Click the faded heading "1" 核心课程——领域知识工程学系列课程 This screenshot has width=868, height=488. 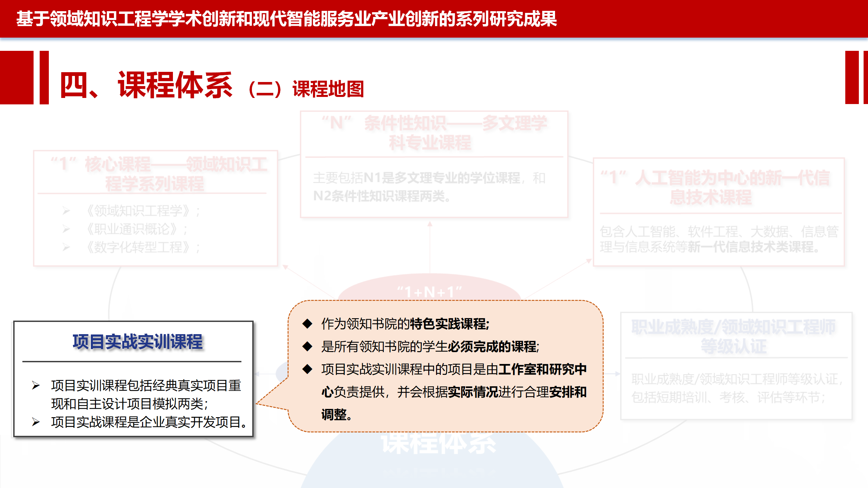tap(159, 174)
